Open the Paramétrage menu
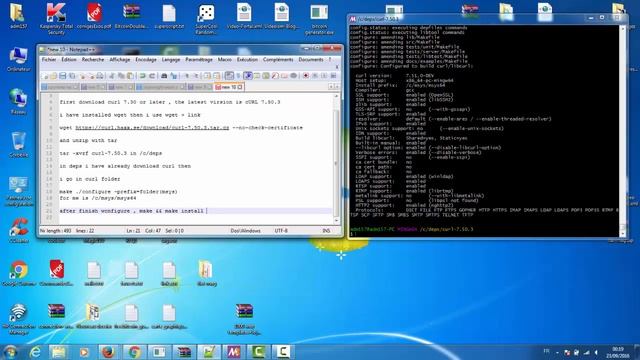The image size is (640, 360). pos(199,60)
